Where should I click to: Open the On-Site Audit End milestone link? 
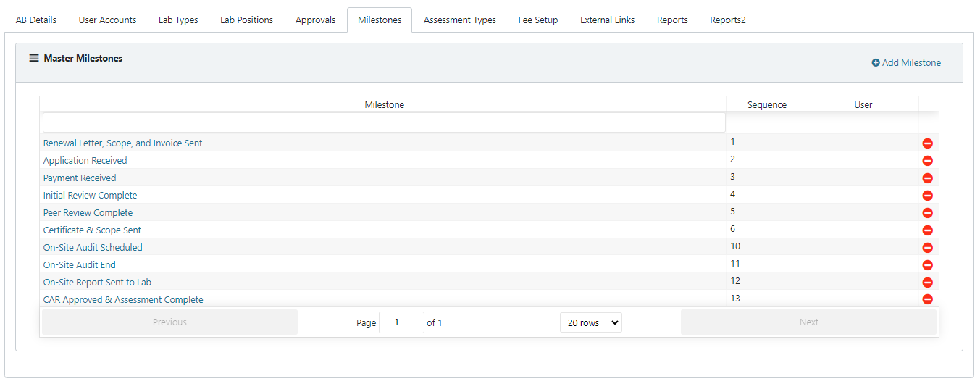point(80,264)
